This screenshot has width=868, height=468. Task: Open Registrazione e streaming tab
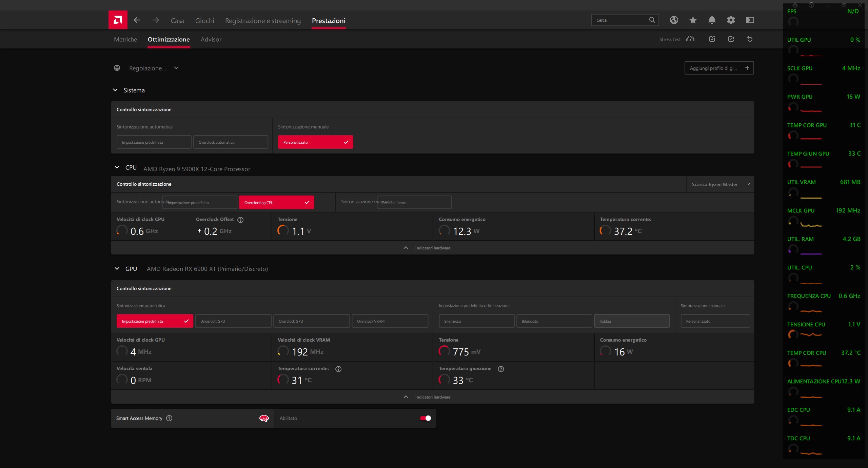(x=263, y=21)
